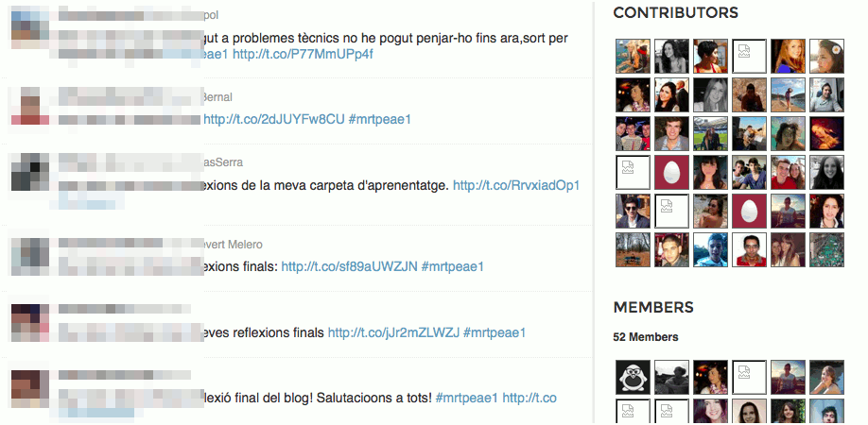Open link http://t.co/RrvxiadOp1
This screenshot has width=868, height=425.
516,185
